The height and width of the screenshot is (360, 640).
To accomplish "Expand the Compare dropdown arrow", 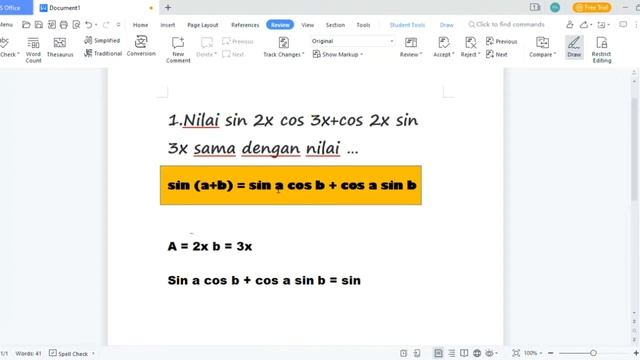I will tap(555, 54).
